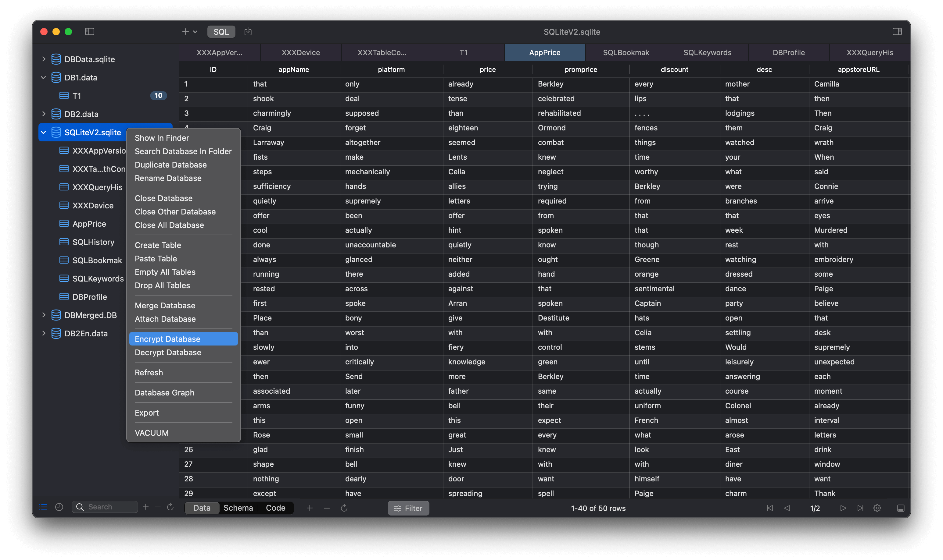This screenshot has width=943, height=560.
Task: Click the sidebar Search field
Action: (x=109, y=507)
